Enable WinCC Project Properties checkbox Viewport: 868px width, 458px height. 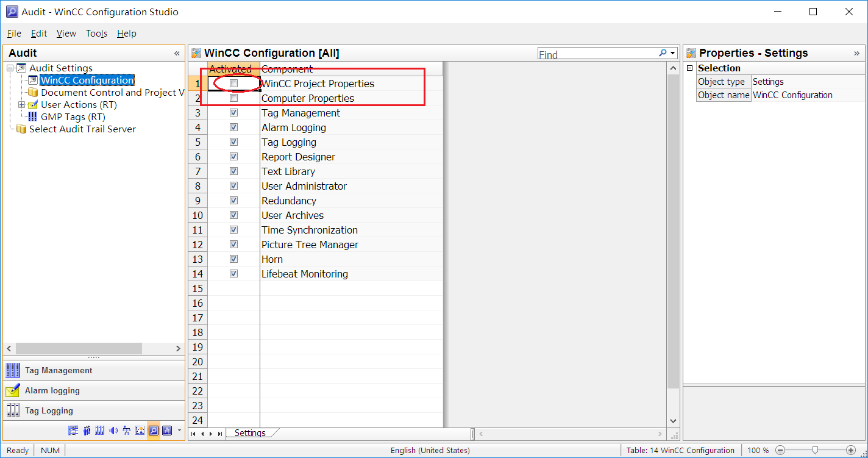(x=233, y=84)
